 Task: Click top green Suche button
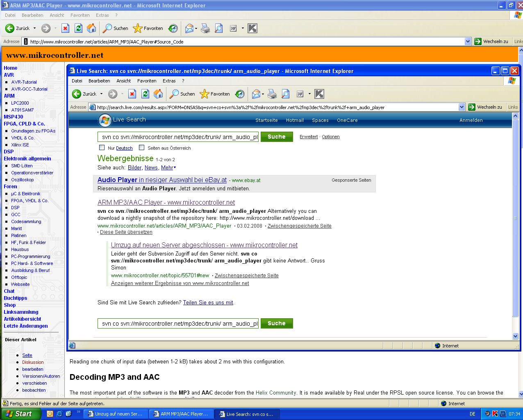tap(277, 137)
